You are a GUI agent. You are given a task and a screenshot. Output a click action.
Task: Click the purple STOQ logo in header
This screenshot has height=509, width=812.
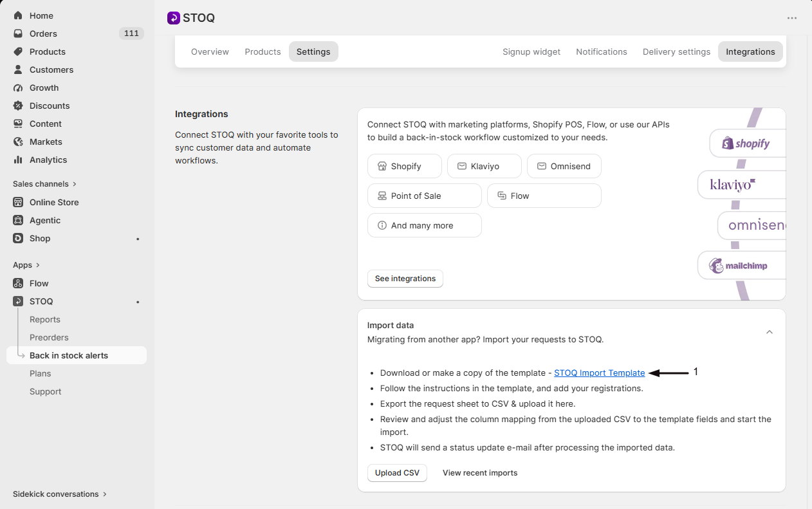pos(174,18)
